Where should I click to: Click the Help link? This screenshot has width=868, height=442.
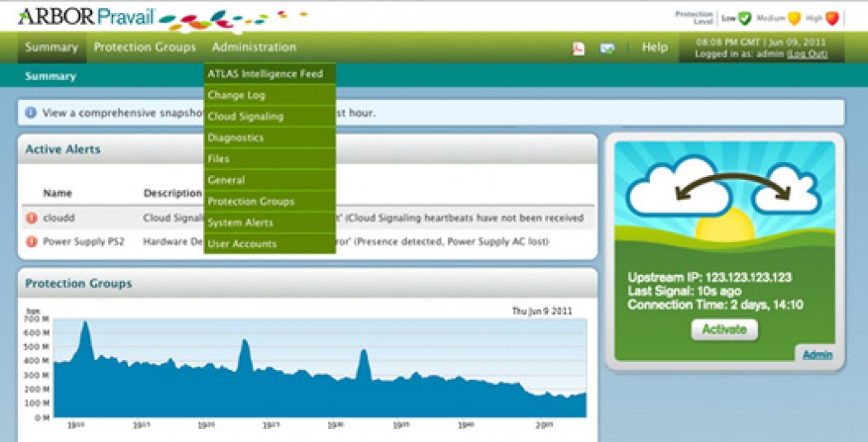click(x=655, y=48)
